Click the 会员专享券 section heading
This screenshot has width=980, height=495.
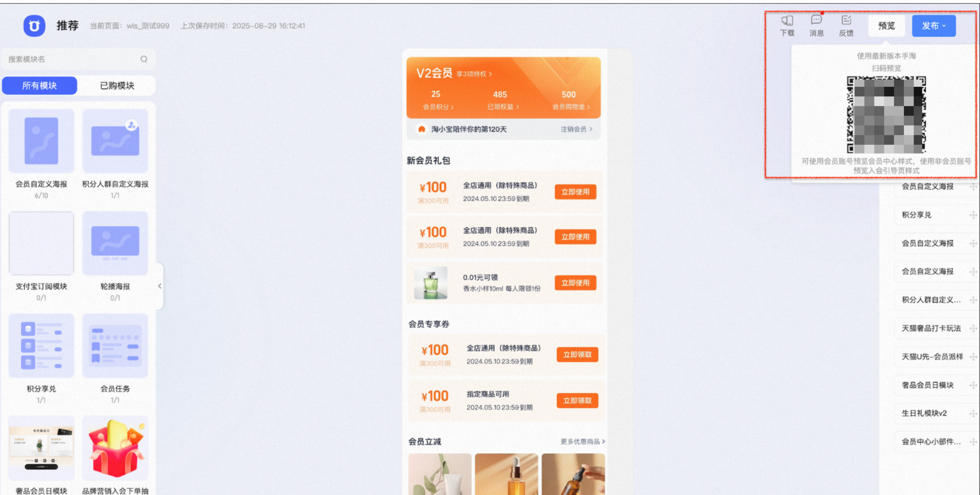(429, 324)
